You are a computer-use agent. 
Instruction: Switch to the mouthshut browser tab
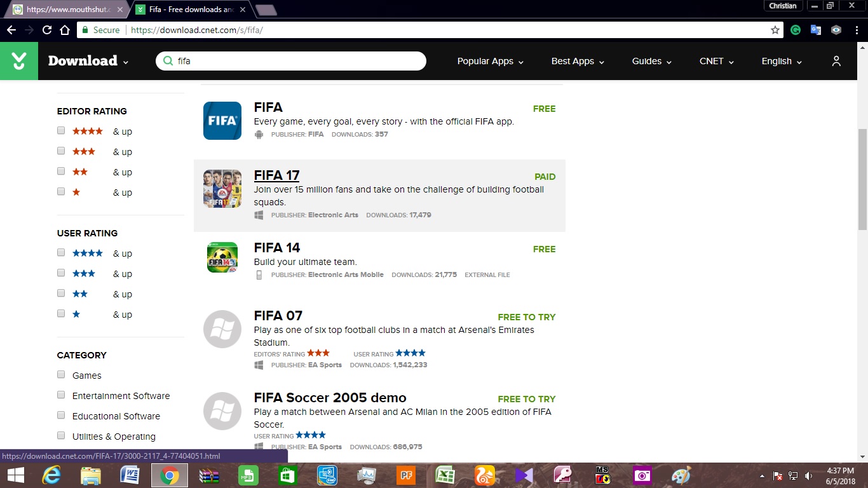[67, 10]
